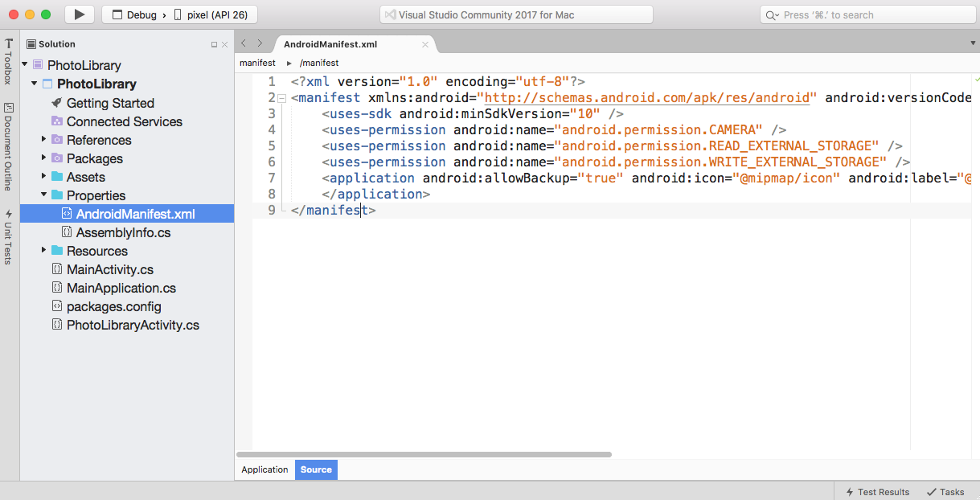Open the Unit Tests side panel
980x500 pixels.
8,237
